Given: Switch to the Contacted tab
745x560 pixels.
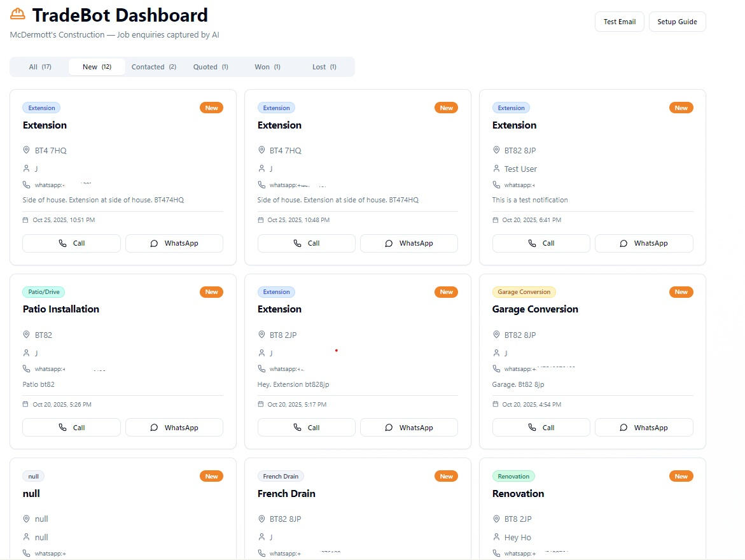Looking at the screenshot, I should (x=153, y=67).
